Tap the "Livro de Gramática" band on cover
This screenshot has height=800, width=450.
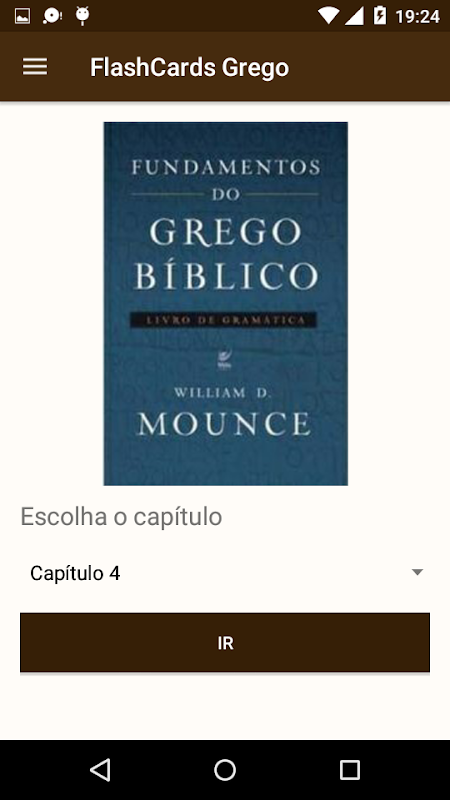tap(223, 320)
